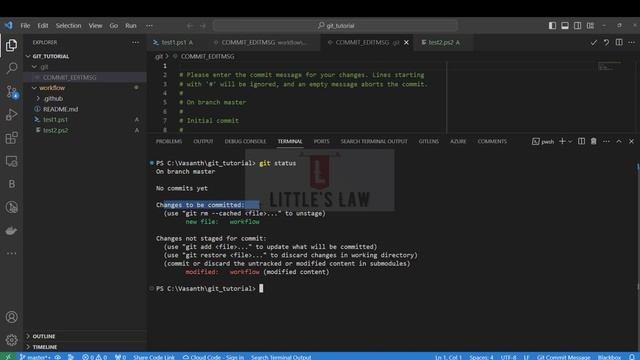Open notifications bell in status bar

(x=632, y=357)
